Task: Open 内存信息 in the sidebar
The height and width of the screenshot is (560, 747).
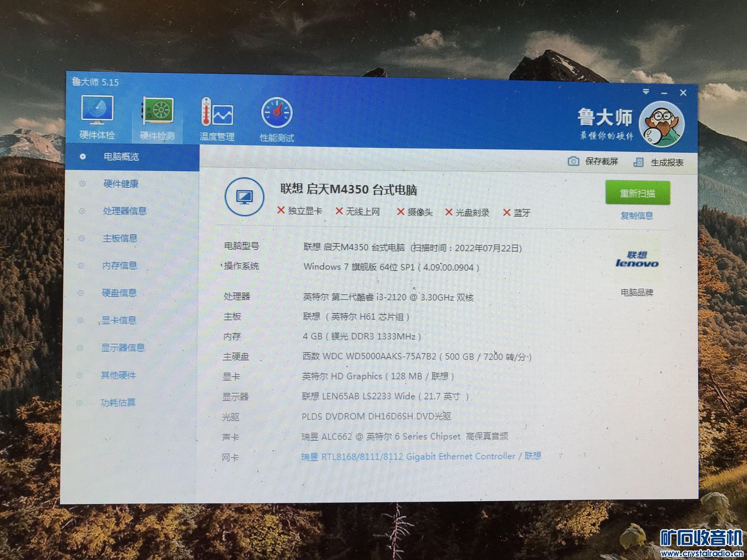Action: (x=119, y=265)
